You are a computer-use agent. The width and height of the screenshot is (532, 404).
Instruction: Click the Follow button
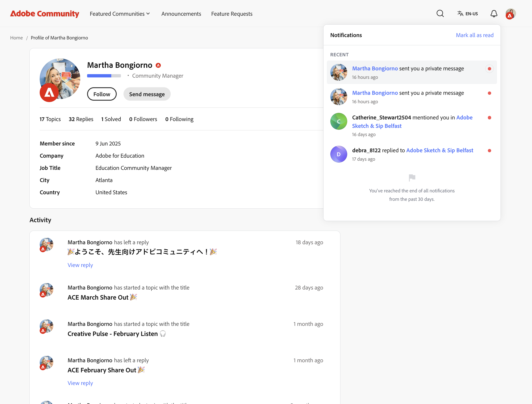tap(102, 94)
